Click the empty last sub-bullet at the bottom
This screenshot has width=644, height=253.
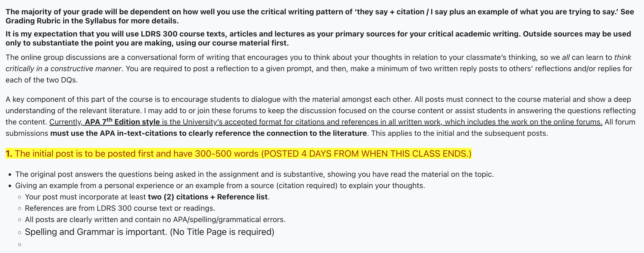[20, 244]
